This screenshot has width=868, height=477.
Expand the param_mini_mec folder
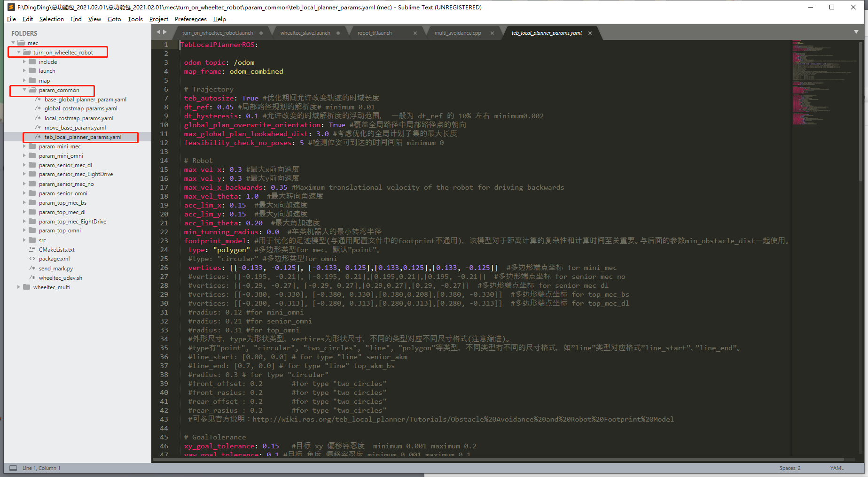[24, 146]
